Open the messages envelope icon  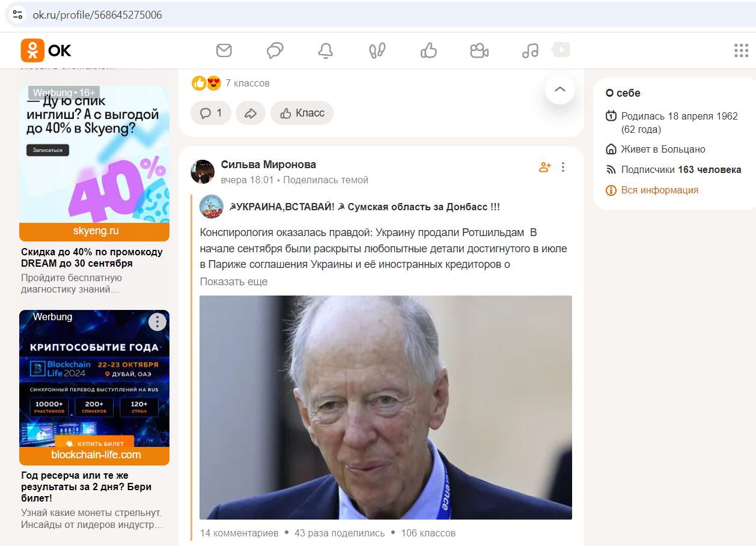pyautogui.click(x=224, y=50)
